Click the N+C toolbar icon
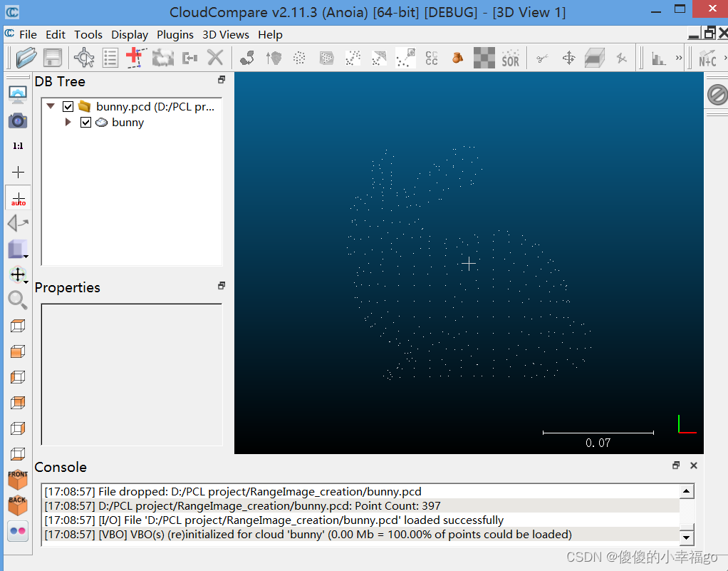The height and width of the screenshot is (571, 728). point(707,58)
